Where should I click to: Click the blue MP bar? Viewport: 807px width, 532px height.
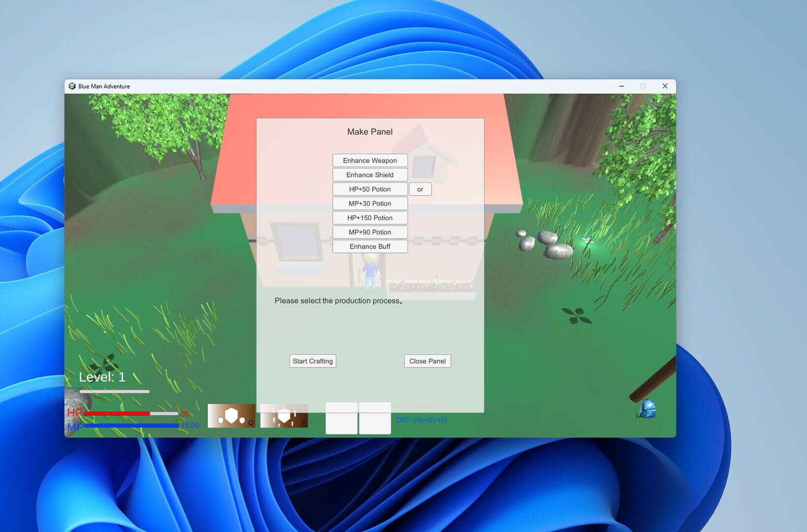131,425
